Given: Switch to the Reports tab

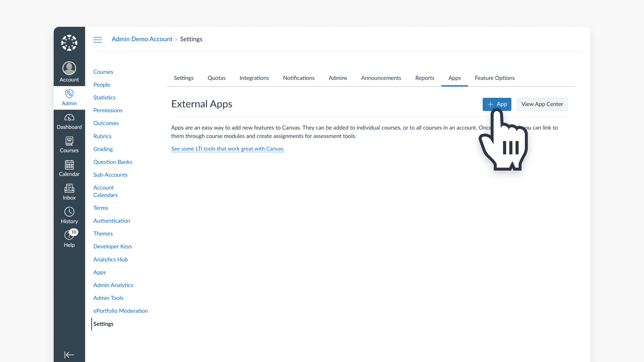Looking at the screenshot, I should click(425, 78).
